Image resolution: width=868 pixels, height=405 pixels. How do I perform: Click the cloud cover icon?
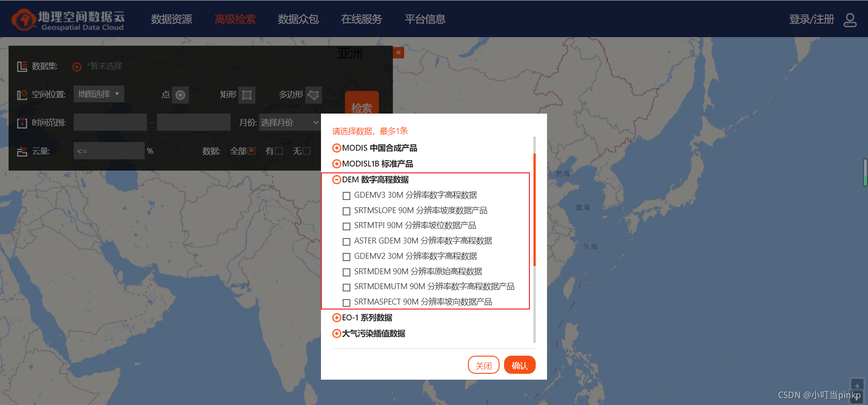22,152
